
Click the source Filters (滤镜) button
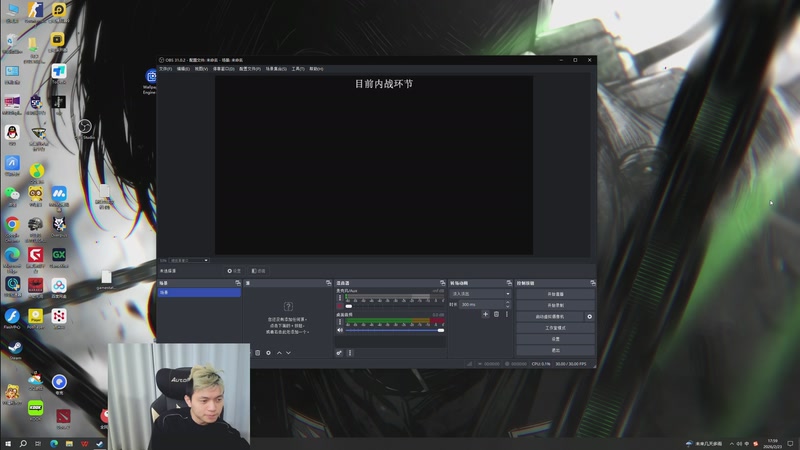pyautogui.click(x=259, y=271)
